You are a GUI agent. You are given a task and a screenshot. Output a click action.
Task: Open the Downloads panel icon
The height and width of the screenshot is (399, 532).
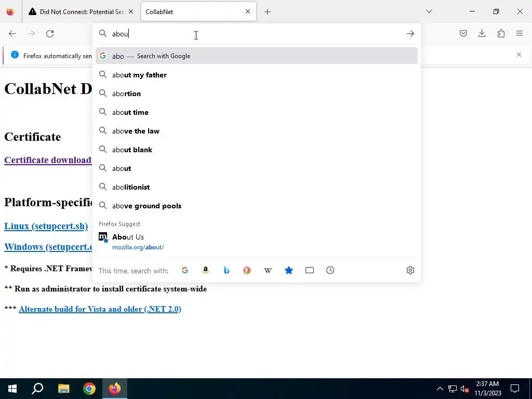(482, 33)
